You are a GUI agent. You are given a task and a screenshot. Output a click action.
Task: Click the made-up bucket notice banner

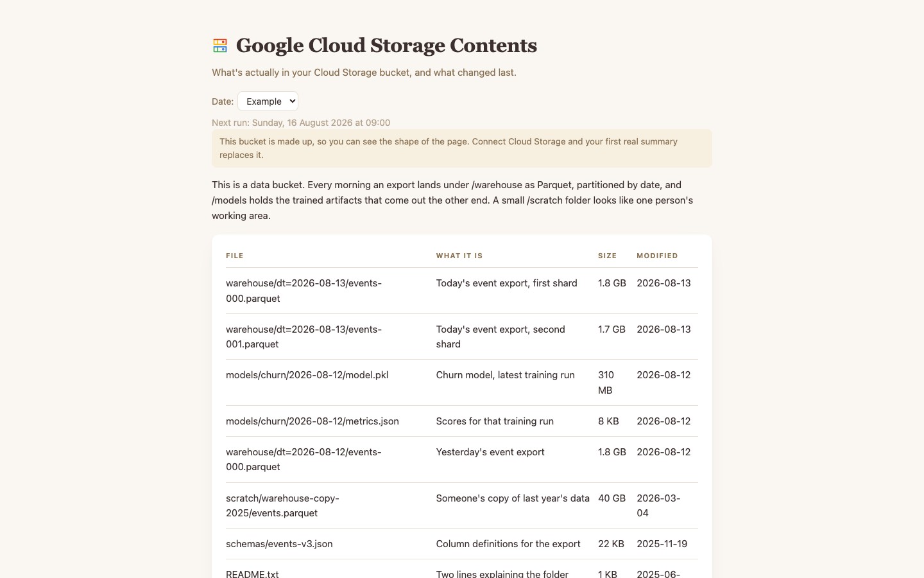[x=462, y=148]
